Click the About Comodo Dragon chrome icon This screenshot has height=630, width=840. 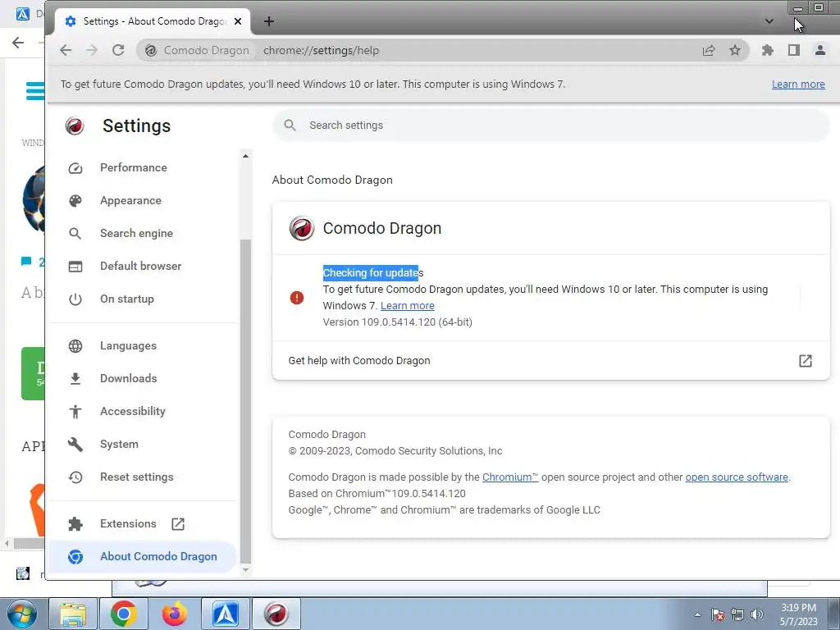(x=75, y=557)
